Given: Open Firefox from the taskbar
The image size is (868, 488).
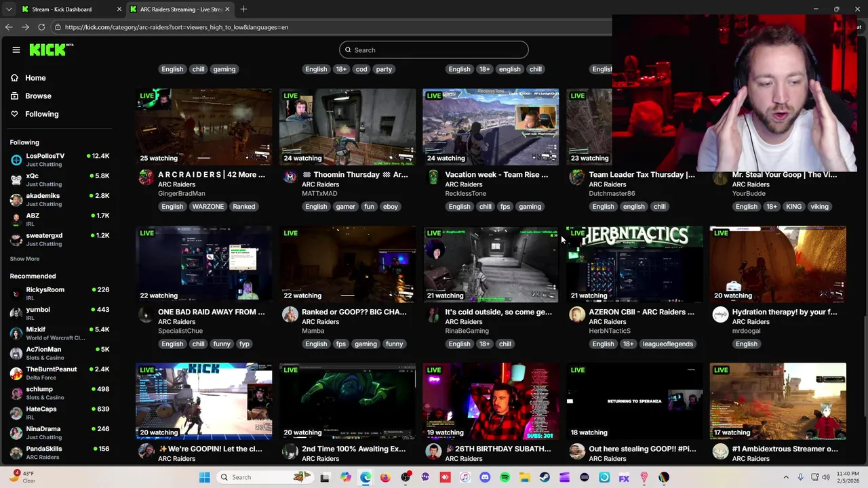Looking at the screenshot, I should 385,477.
